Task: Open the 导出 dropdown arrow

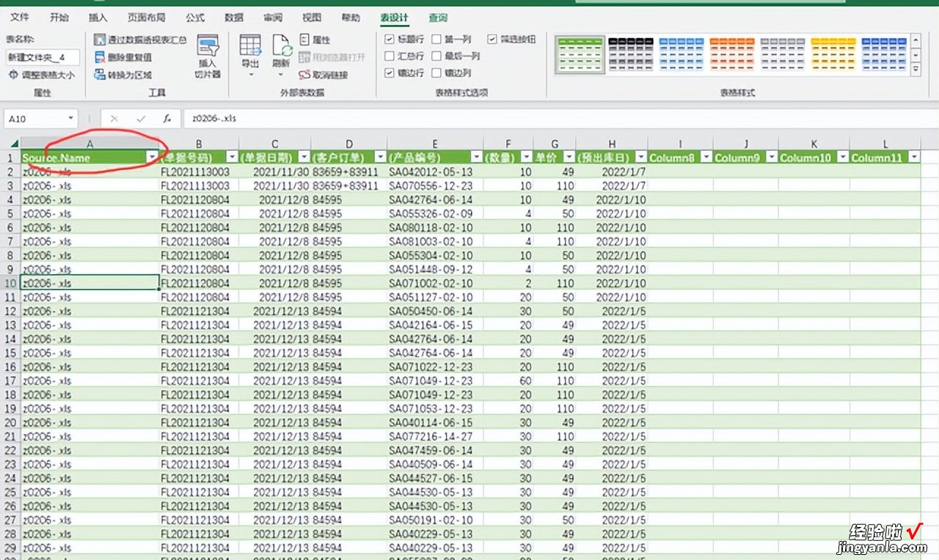Action: click(x=251, y=74)
